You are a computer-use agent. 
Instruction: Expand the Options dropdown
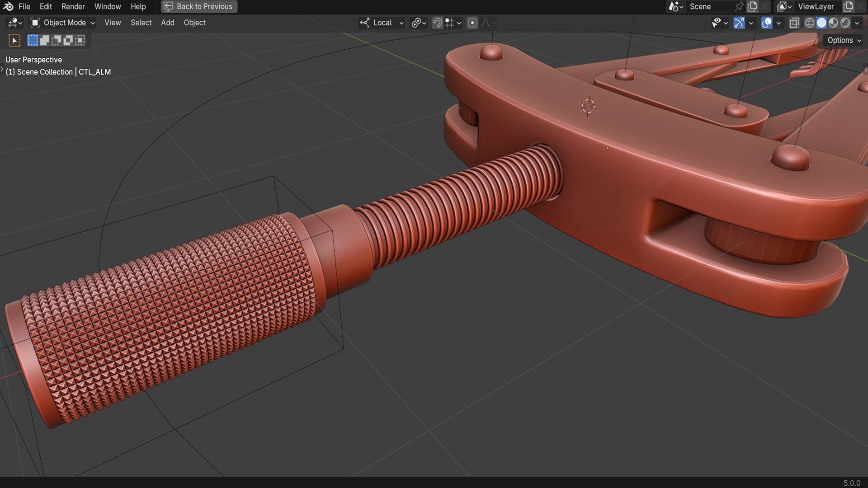tap(844, 40)
